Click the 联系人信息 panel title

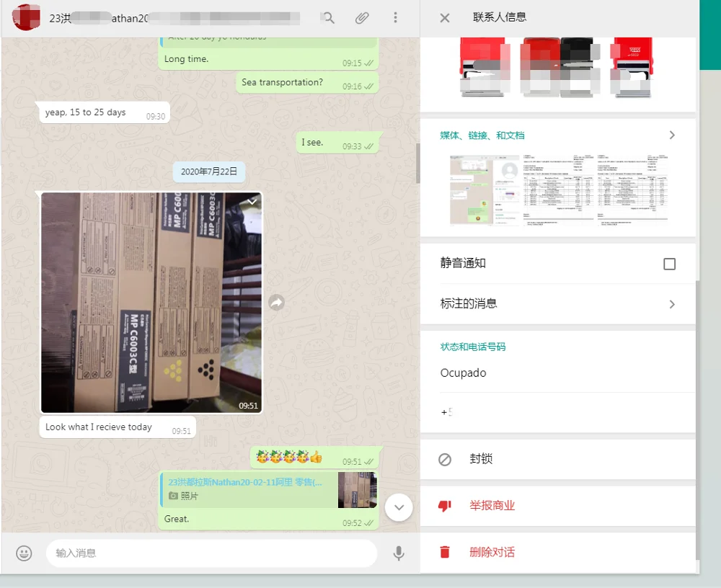pyautogui.click(x=500, y=17)
